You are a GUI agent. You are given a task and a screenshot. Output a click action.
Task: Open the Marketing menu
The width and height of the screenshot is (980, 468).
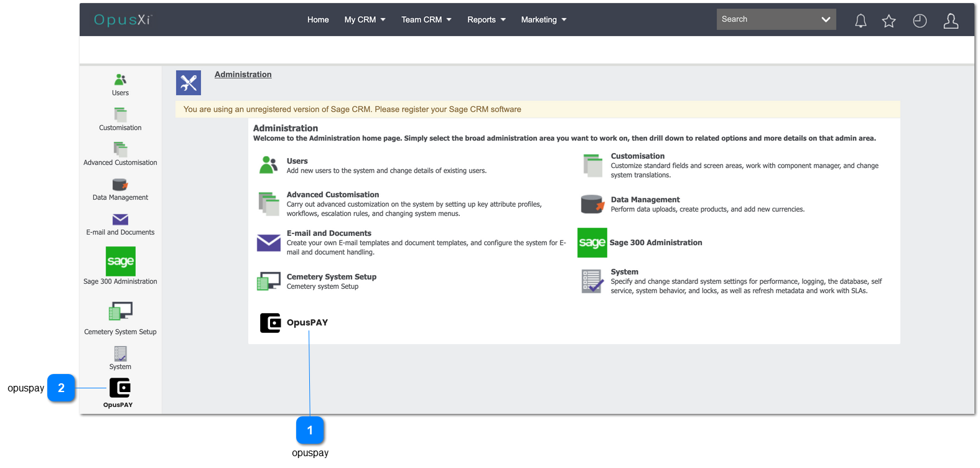pyautogui.click(x=543, y=20)
